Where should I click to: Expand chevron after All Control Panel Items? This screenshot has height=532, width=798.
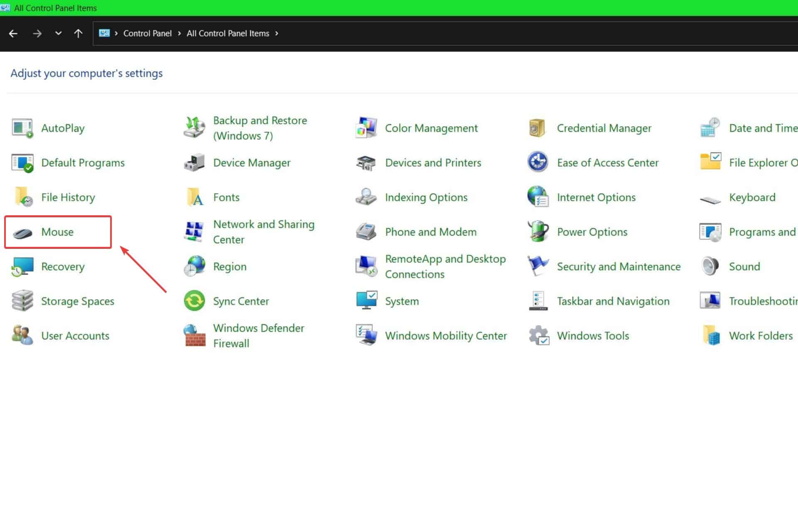pos(277,33)
